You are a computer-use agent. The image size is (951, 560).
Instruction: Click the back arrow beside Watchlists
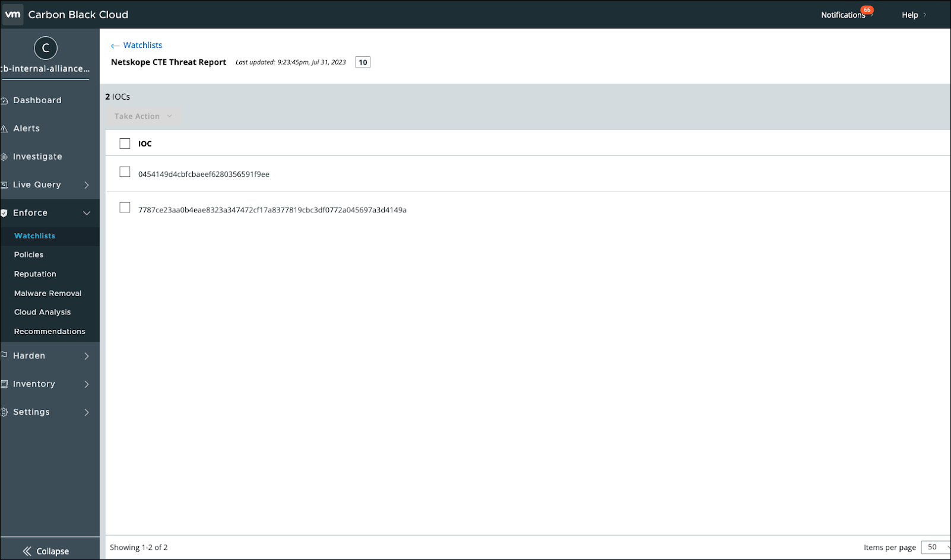click(x=115, y=46)
